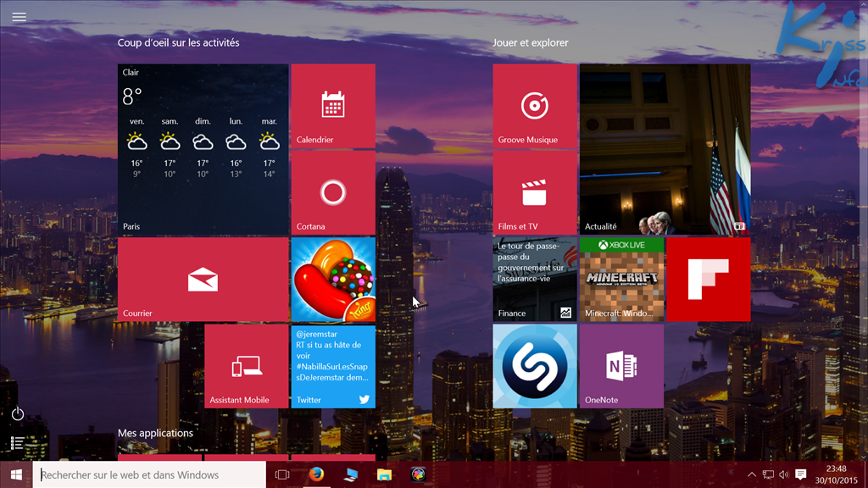Launch OneNote

click(x=621, y=366)
